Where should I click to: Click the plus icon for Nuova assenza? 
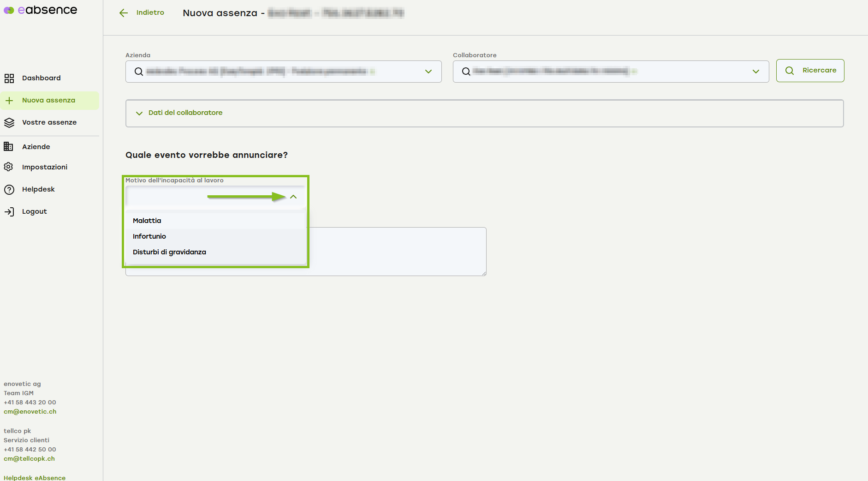point(9,100)
